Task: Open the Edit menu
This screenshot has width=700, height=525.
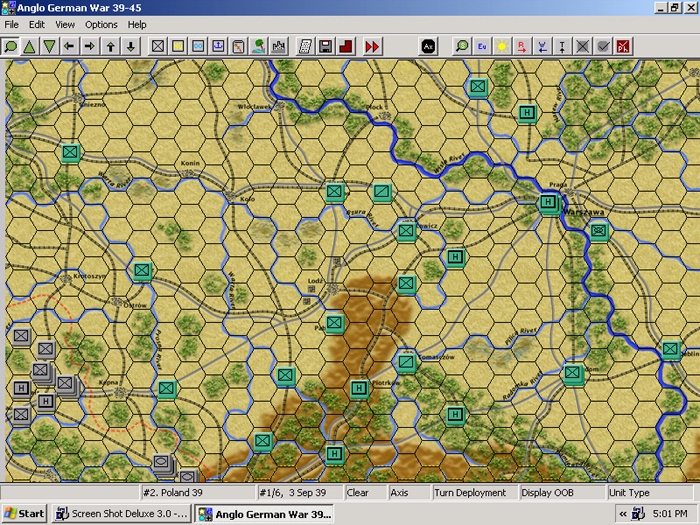Action: coord(37,25)
